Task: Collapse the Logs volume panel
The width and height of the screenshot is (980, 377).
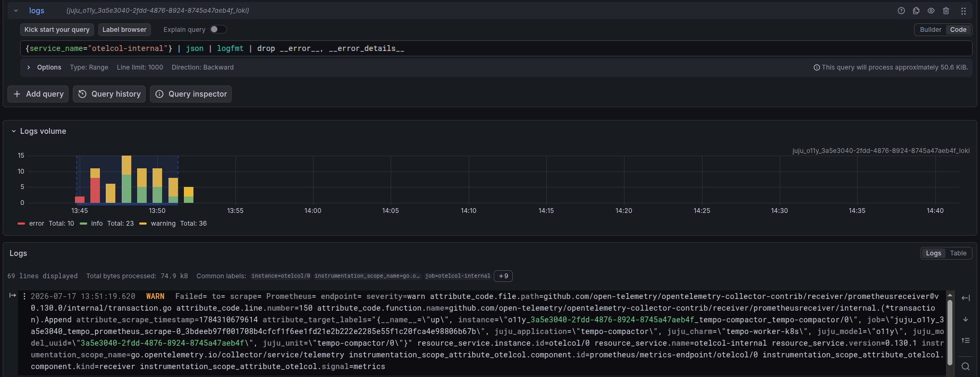Action: point(14,131)
